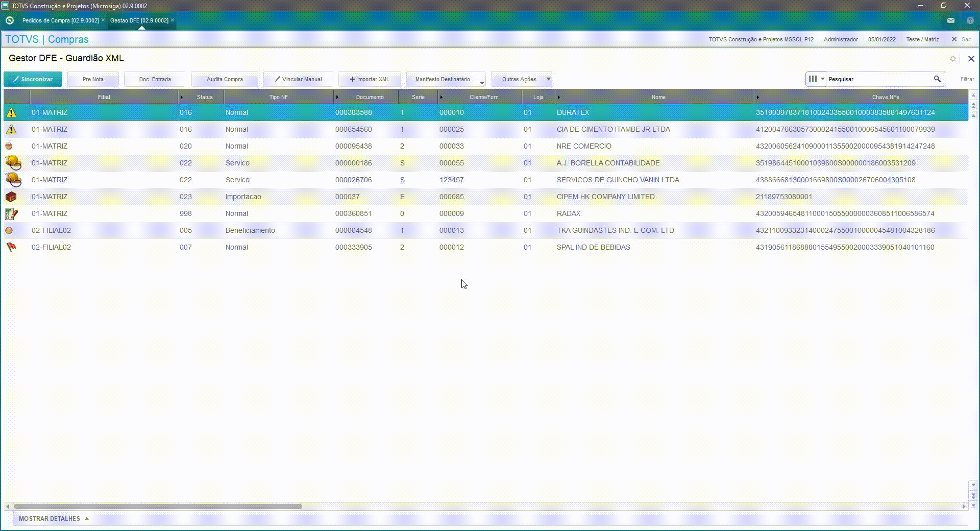Open the Outras Ações dropdown arrow
This screenshot has height=531, width=980.
coord(549,79)
